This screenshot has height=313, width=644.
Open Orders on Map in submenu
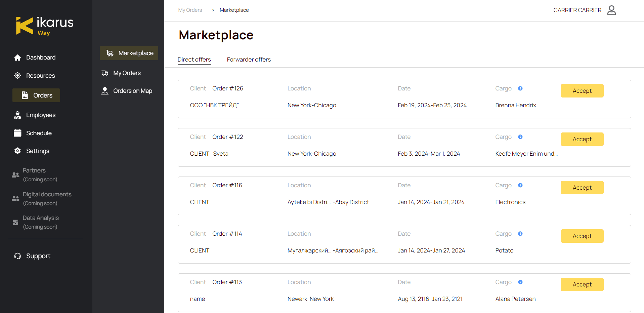pyautogui.click(x=127, y=91)
